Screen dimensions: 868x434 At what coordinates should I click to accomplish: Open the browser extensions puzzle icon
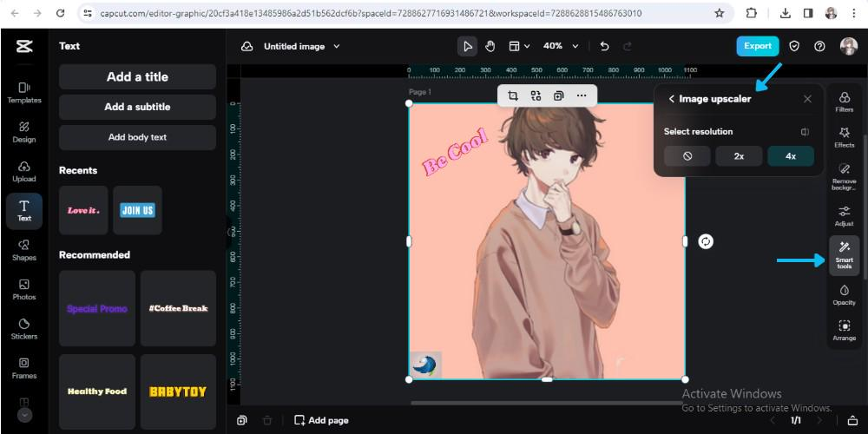pyautogui.click(x=751, y=13)
